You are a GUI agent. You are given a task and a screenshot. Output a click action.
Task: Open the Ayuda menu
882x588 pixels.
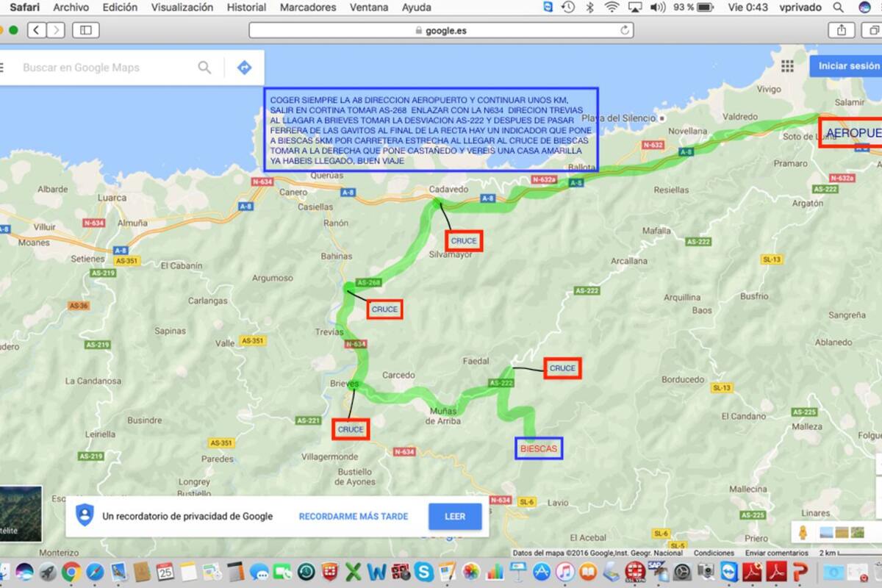click(x=416, y=7)
